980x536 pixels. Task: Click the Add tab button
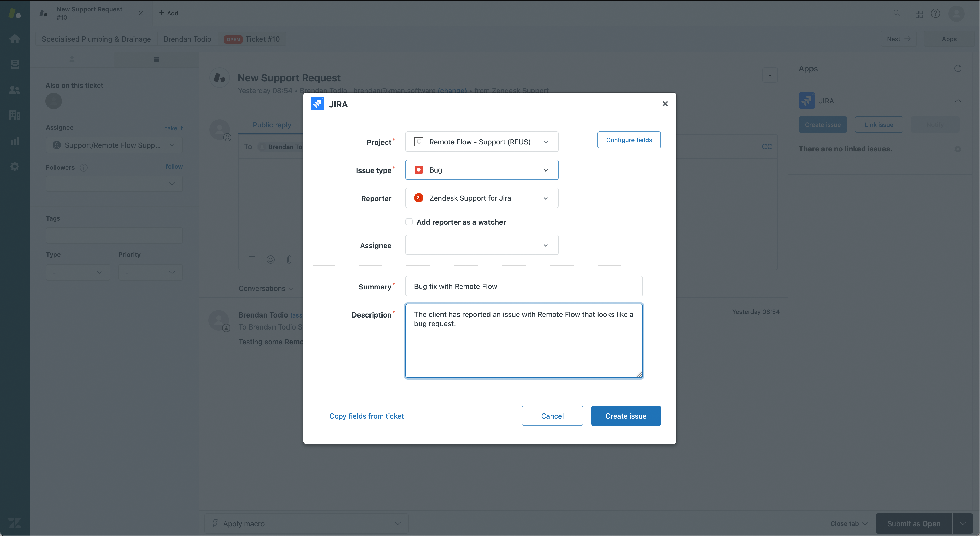(x=169, y=13)
